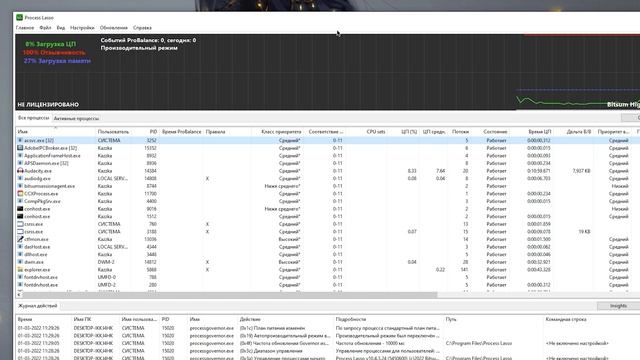Select the explorer.exe process name
The height and width of the screenshot is (360, 640).
(37, 270)
